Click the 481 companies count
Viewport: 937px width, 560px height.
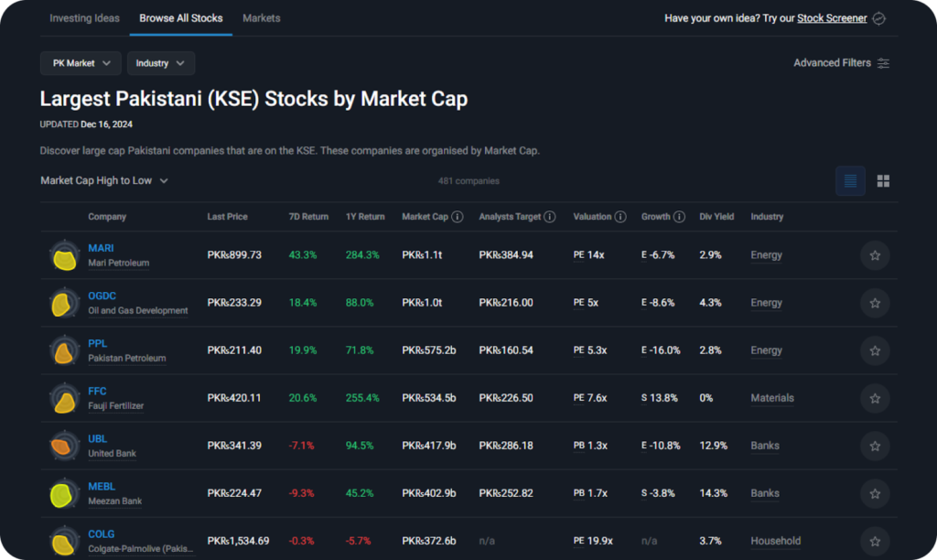468,181
